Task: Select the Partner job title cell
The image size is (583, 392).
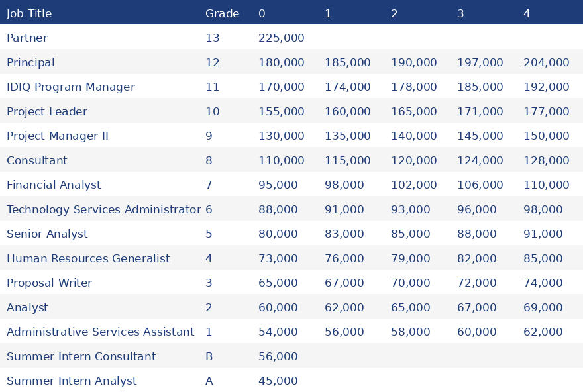Action: 27,38
